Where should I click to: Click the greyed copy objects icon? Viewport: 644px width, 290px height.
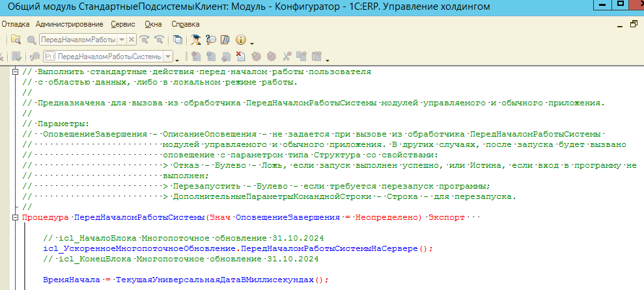pyautogui.click(x=302, y=56)
